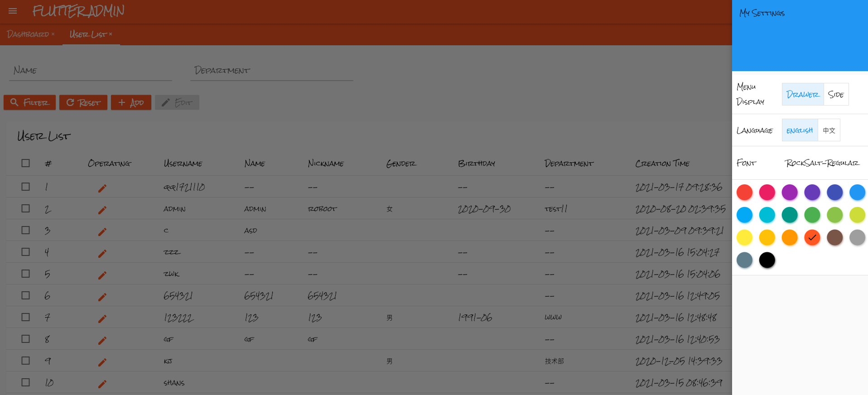Pick the cyan color swatch
868x395 pixels.
coord(767,215)
